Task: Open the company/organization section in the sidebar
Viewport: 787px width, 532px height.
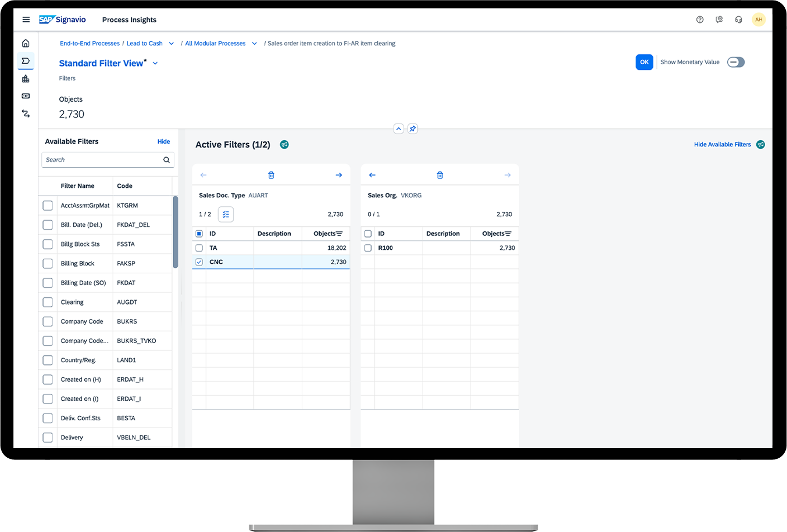Action: pos(26,78)
